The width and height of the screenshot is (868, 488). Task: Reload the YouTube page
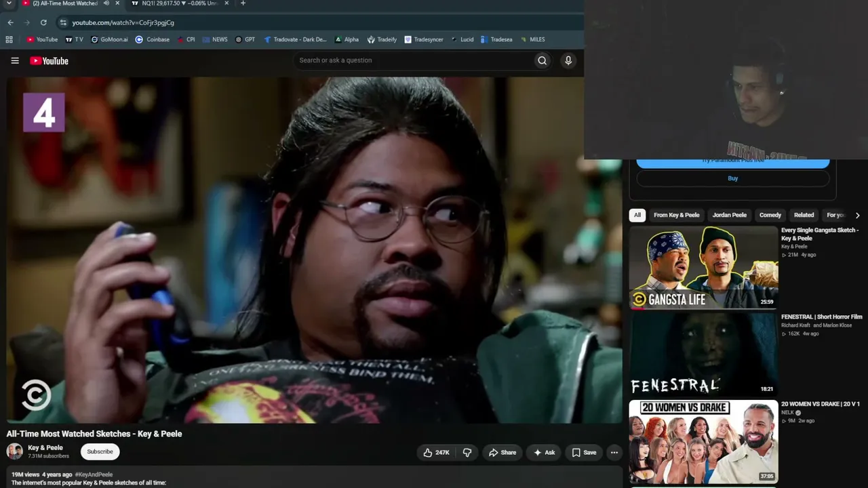coord(43,22)
